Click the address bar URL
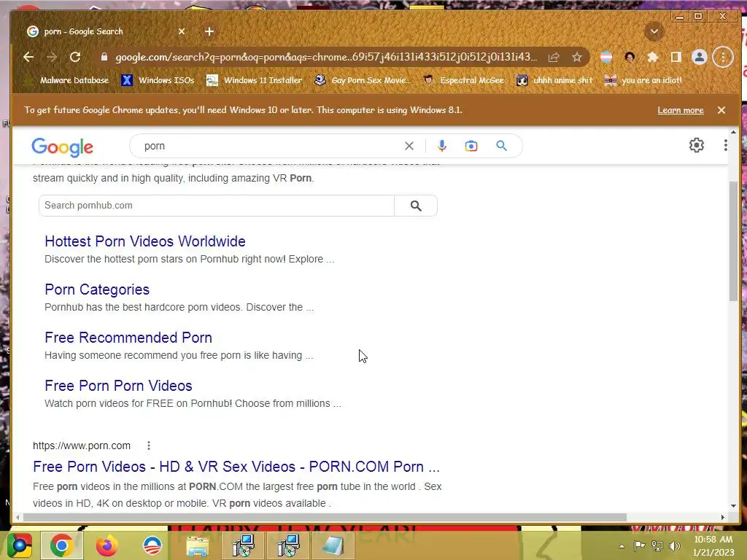747x560 pixels. [326, 57]
